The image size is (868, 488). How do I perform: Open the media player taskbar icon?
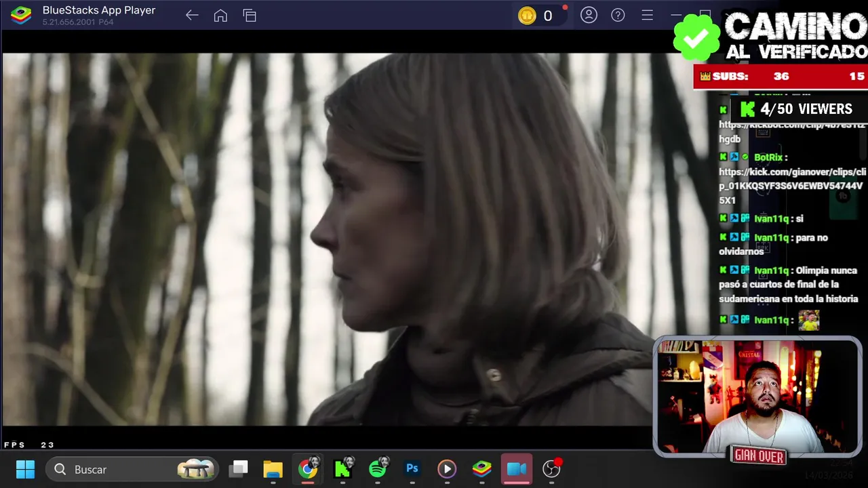pyautogui.click(x=447, y=469)
